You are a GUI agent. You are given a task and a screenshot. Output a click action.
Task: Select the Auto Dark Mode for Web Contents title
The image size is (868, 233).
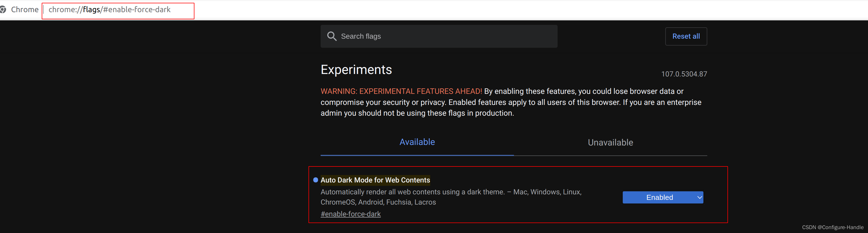point(375,180)
